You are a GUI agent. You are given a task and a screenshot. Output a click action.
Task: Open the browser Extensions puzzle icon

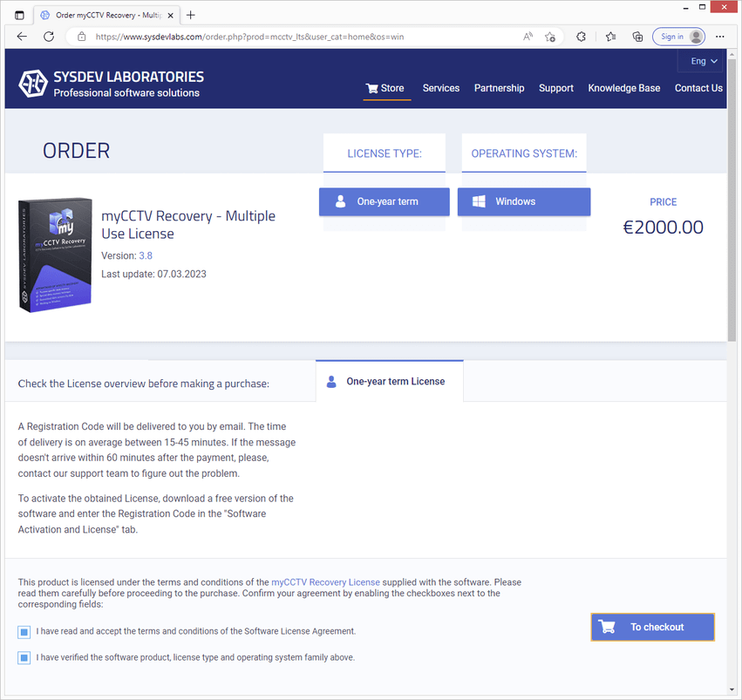tap(581, 37)
